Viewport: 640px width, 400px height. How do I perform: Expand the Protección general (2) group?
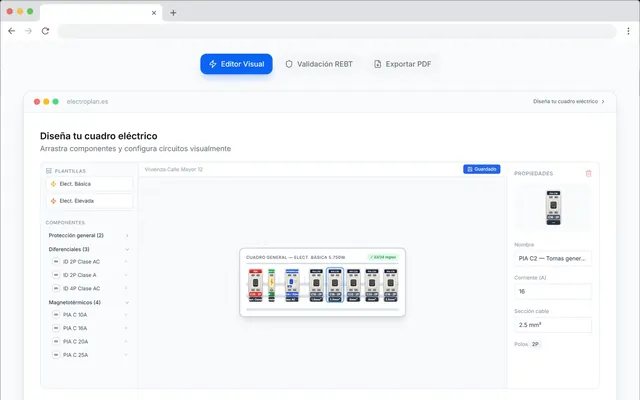89,236
